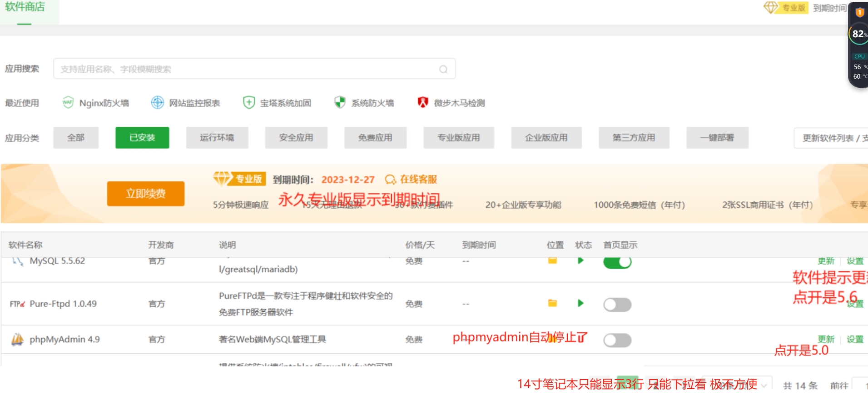The height and width of the screenshot is (400, 868).
Task: Open the Pure-Ftpd folder location icon
Action: tap(552, 303)
